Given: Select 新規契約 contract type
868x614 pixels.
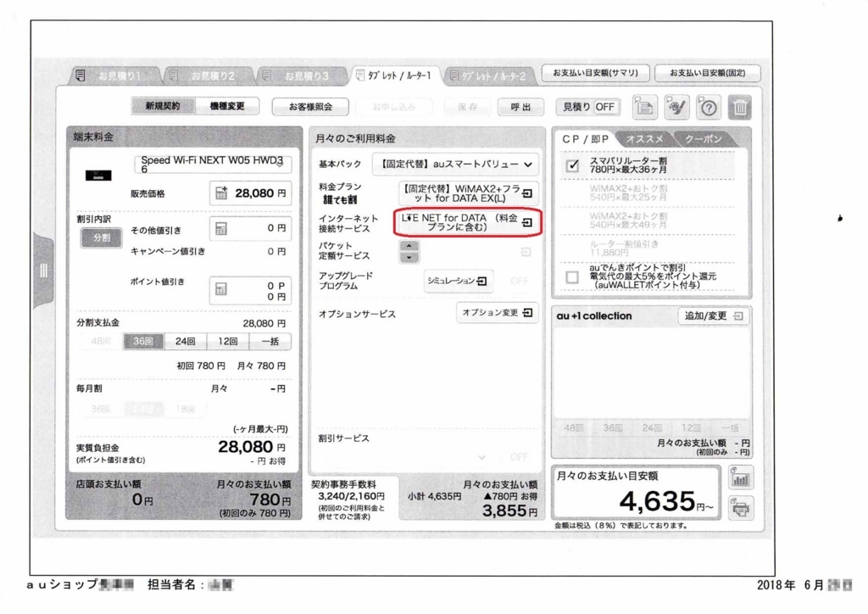Looking at the screenshot, I should point(163,106).
